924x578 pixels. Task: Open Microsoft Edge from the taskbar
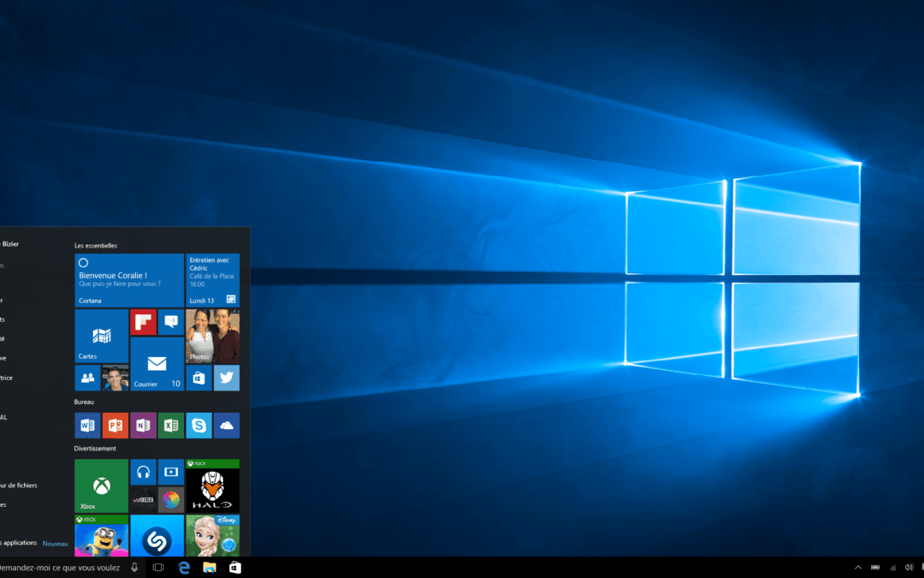pyautogui.click(x=183, y=567)
